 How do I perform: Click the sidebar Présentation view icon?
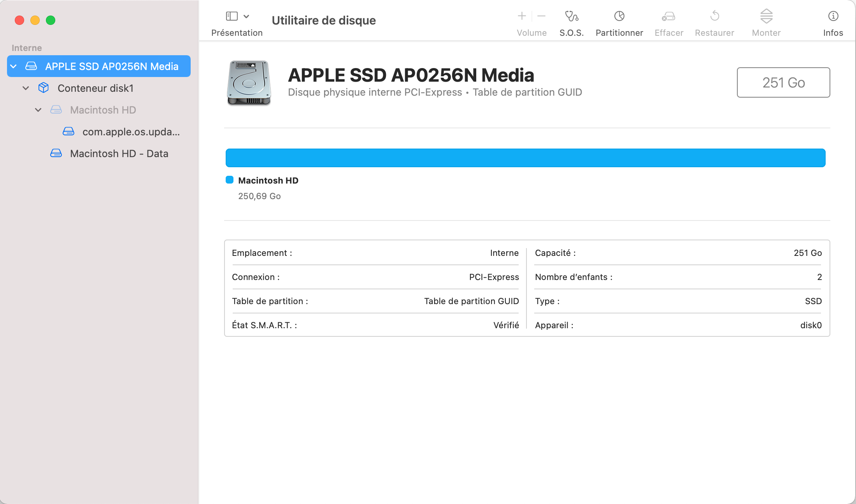[232, 16]
